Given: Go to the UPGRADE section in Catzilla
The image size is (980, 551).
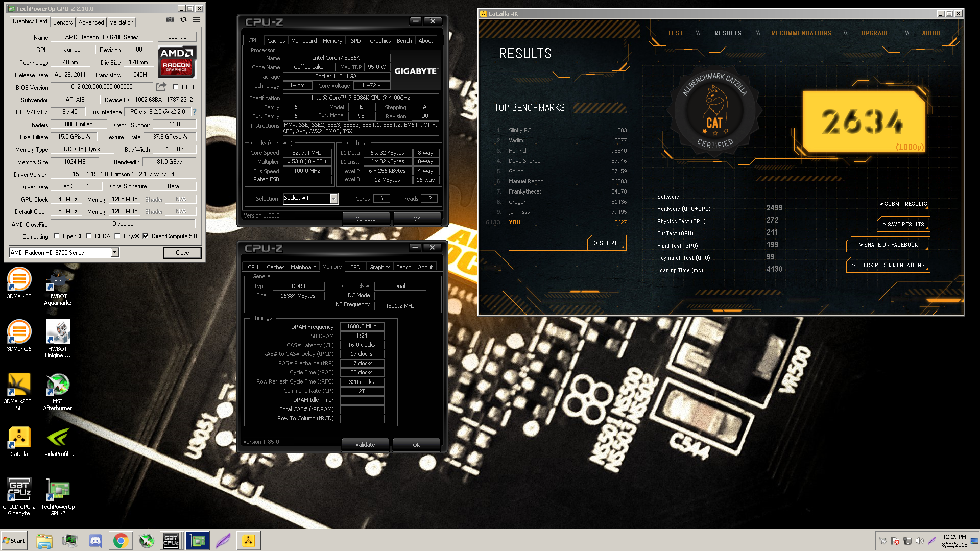Looking at the screenshot, I should [x=875, y=33].
